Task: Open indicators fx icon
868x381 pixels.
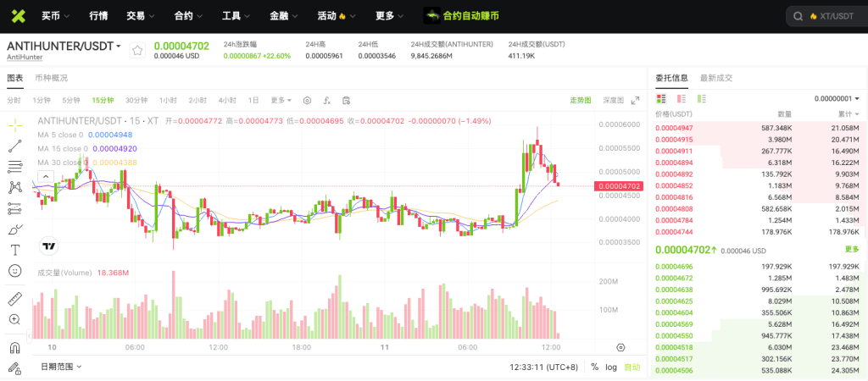Action: [327, 100]
